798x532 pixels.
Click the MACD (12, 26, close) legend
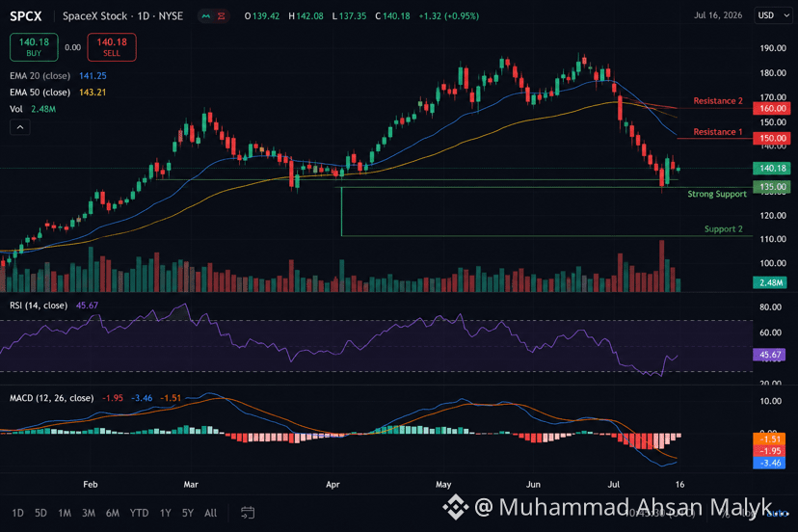[x=51, y=398]
